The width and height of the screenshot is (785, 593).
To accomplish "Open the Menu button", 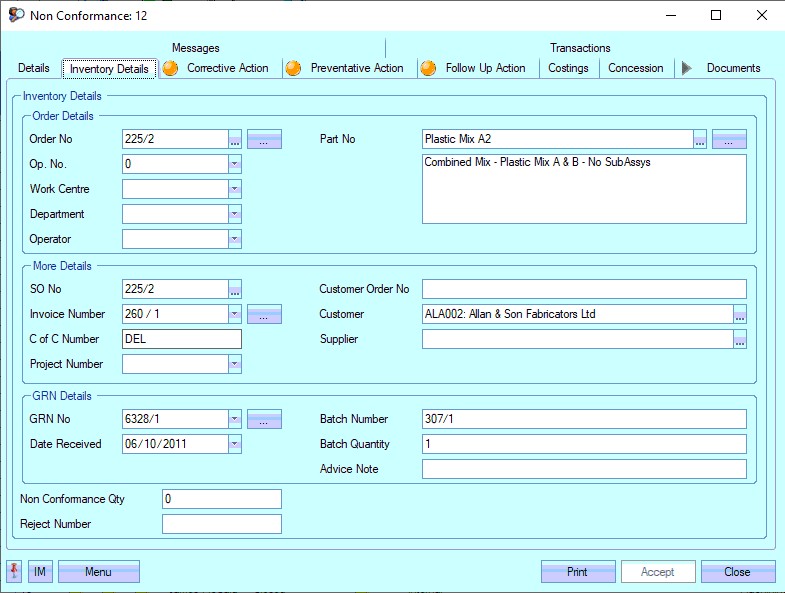I will click(98, 572).
